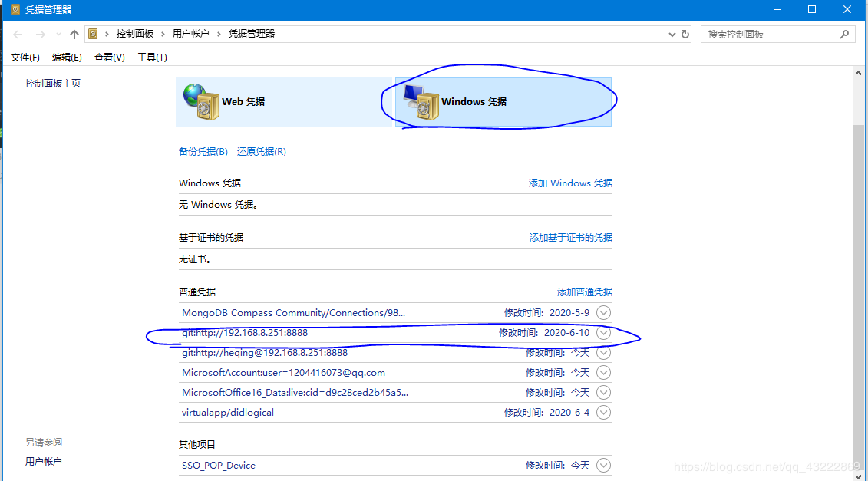Open 用户帐户 link under 另请参阅

(x=43, y=462)
